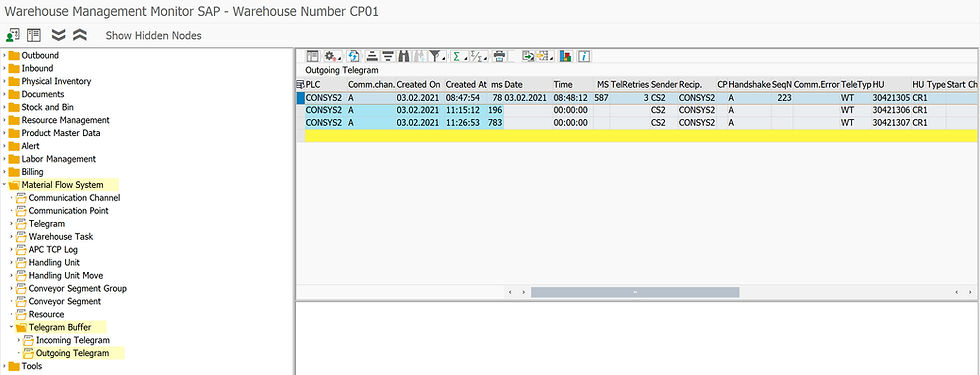The image size is (980, 375).
Task: Expand the Outbound folder arrow
Action: coord(4,56)
